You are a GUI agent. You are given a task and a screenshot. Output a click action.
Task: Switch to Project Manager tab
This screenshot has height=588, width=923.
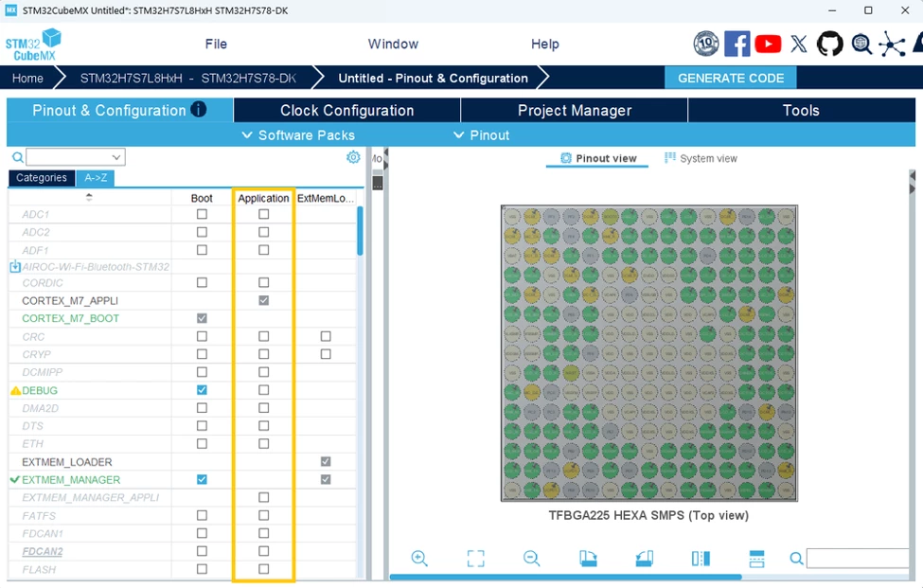click(575, 110)
